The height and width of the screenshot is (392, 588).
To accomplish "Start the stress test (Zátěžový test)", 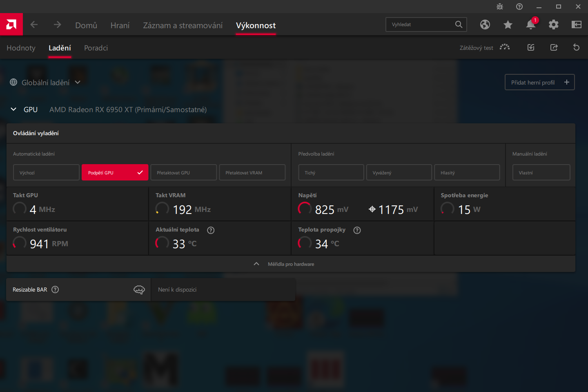I will (485, 47).
